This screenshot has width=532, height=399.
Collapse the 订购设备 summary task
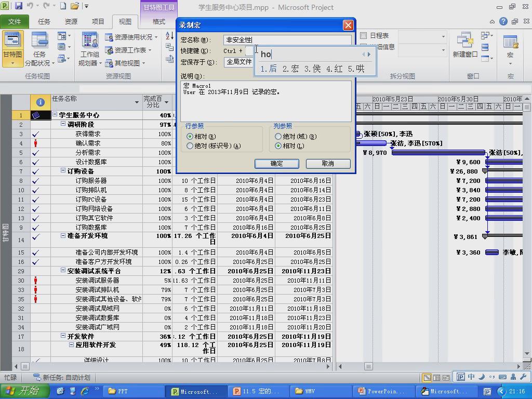[x=63, y=170]
